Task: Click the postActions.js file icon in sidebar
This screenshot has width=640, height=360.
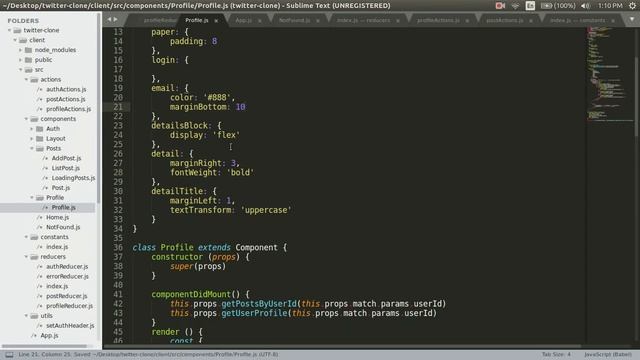Action: point(40,99)
